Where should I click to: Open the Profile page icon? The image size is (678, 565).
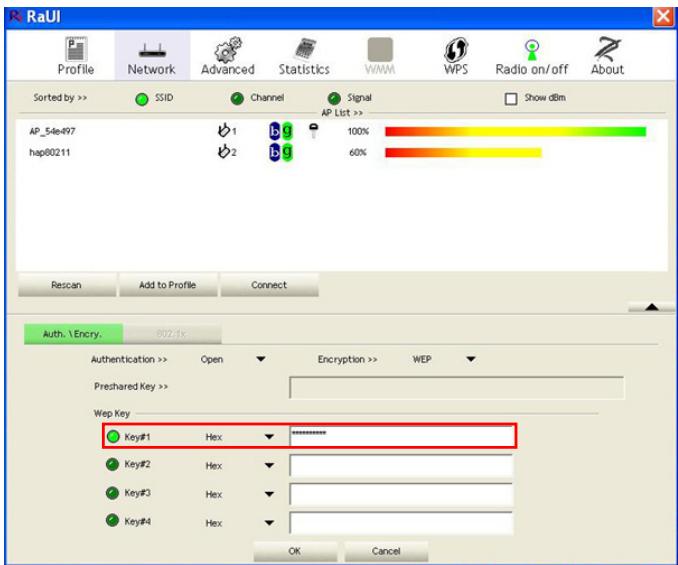coord(76,49)
